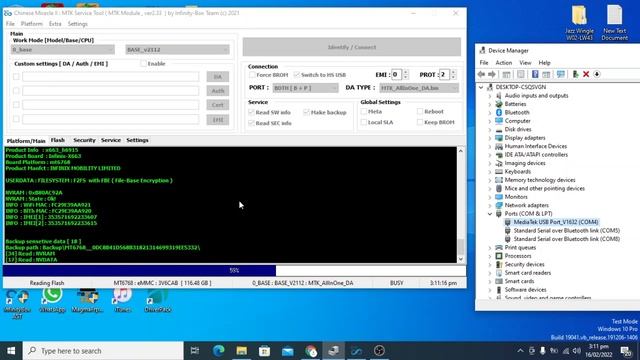Open Task View on taskbar
640x360 pixels.
point(195,351)
